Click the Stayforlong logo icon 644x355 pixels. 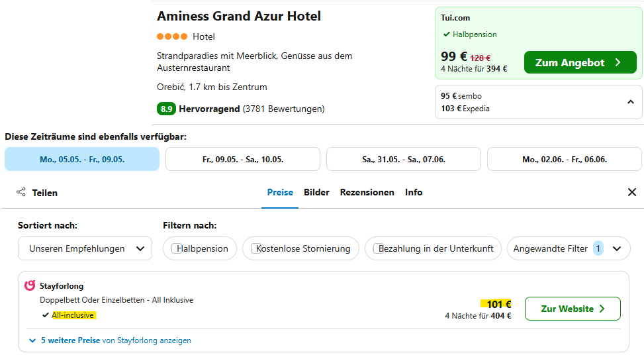(x=30, y=286)
